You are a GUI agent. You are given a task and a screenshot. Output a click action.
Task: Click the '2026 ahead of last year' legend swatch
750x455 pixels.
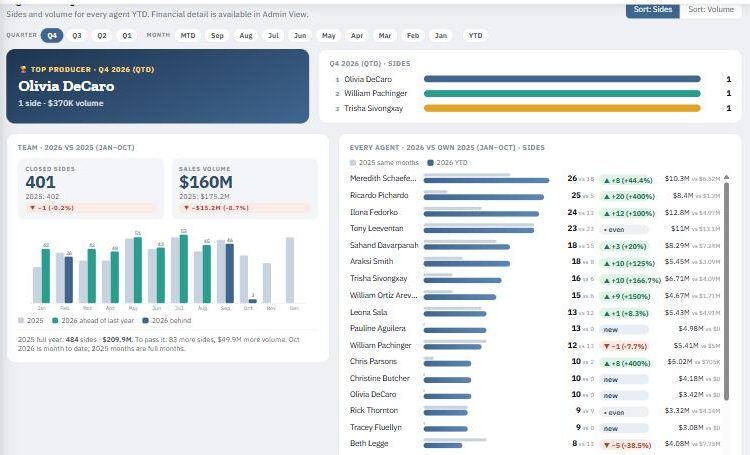[x=55, y=321]
